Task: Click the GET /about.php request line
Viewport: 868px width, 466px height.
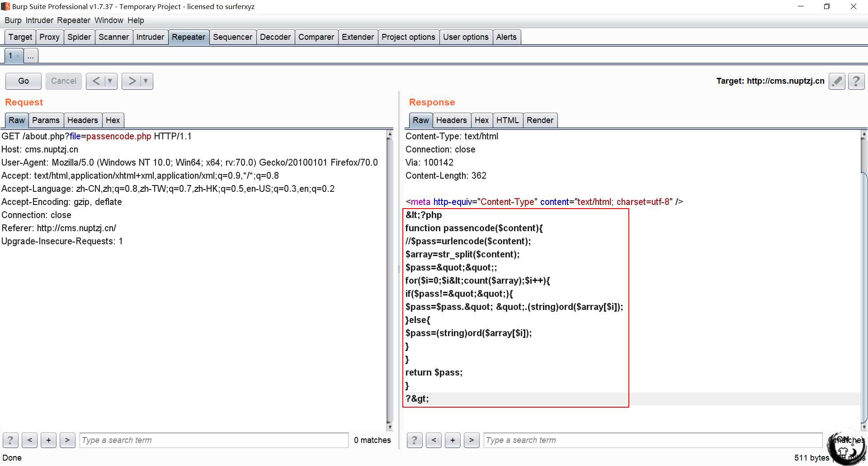Action: 97,136
